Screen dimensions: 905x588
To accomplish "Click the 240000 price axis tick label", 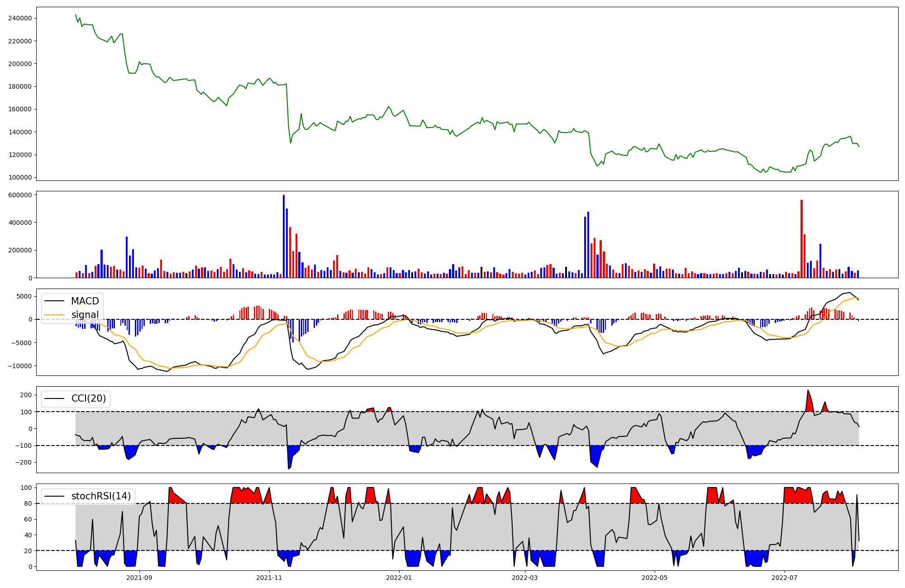I will (x=20, y=18).
